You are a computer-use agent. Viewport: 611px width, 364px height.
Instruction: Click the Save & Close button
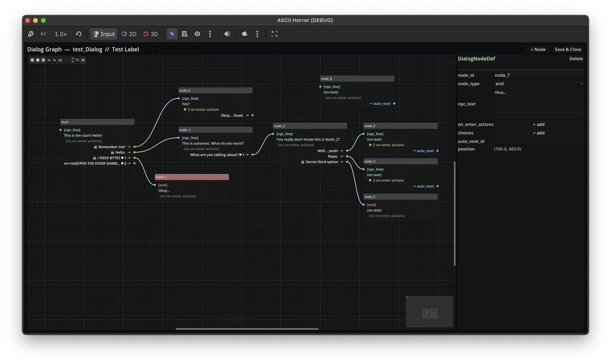[x=568, y=49]
